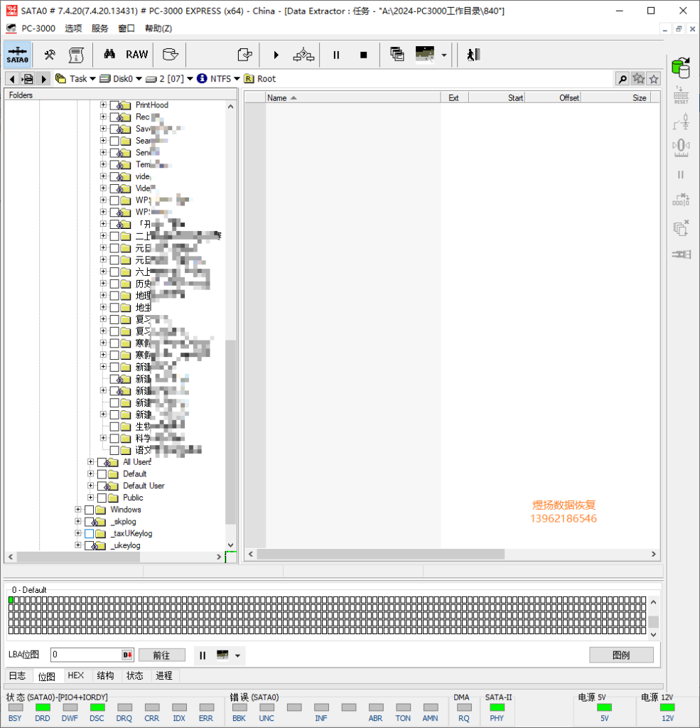Screen dimensions: 700x728
Task: Click the binoculars search icon
Action: 109,54
